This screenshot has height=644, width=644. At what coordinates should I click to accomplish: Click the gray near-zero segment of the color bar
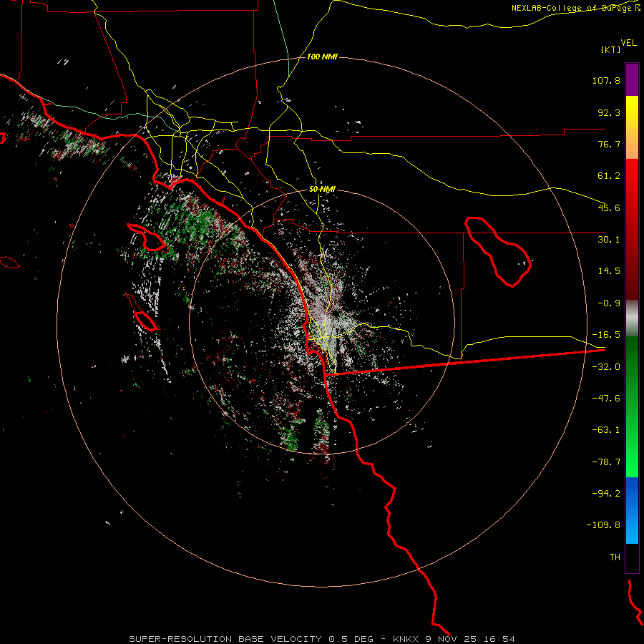[x=632, y=318]
